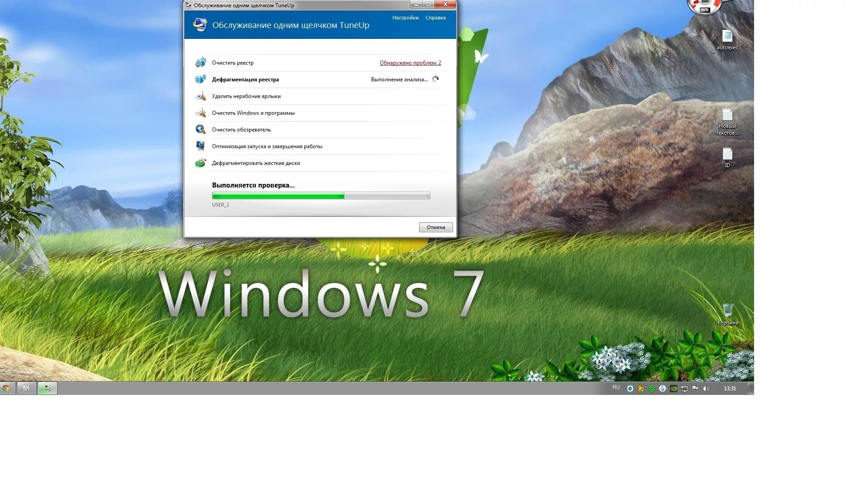Open the autoexec desktop file

tap(727, 40)
